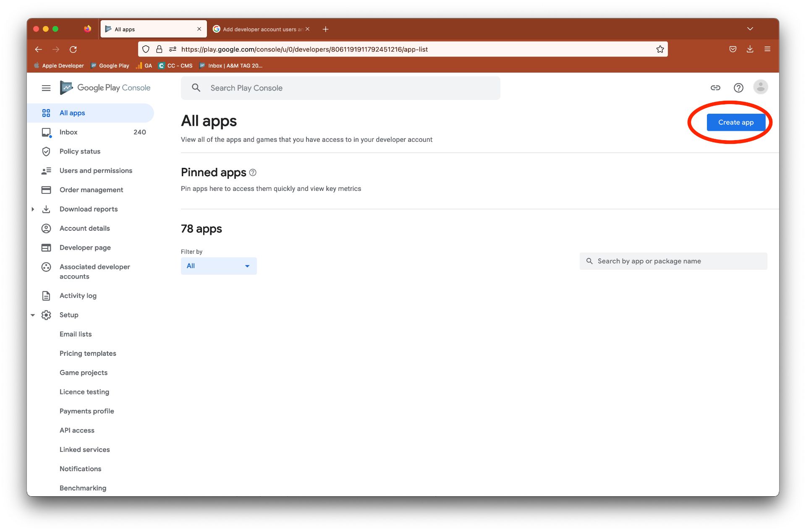Viewport: 806px width, 532px height.
Task: Click the account avatar icon
Action: pyautogui.click(x=761, y=87)
